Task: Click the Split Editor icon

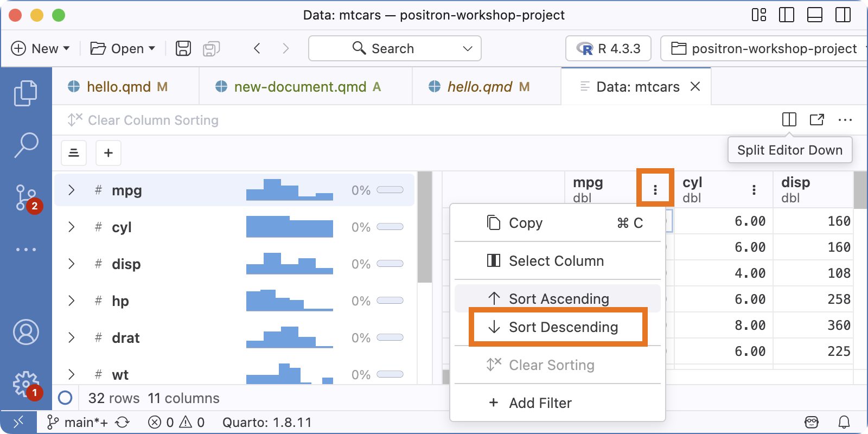Action: [x=789, y=119]
